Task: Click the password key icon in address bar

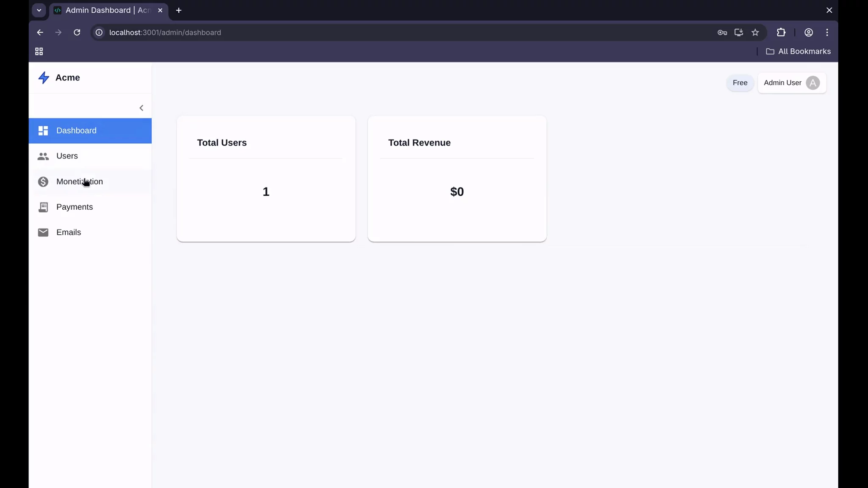Action: pos(722,32)
